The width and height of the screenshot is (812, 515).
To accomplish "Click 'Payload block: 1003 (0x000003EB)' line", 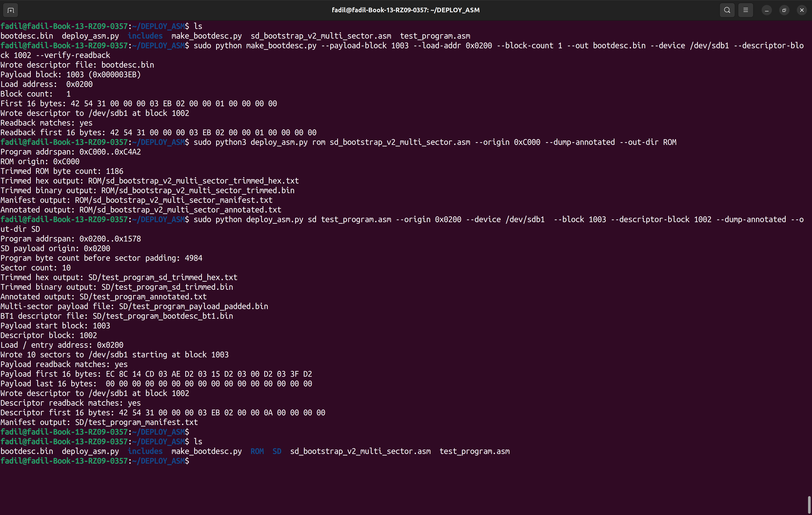I will point(70,75).
